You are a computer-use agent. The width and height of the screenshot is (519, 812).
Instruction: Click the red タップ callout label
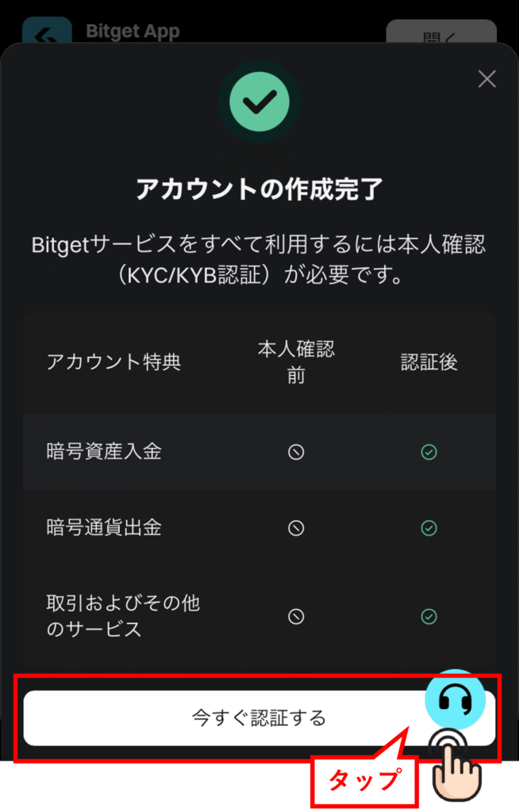[x=363, y=780]
